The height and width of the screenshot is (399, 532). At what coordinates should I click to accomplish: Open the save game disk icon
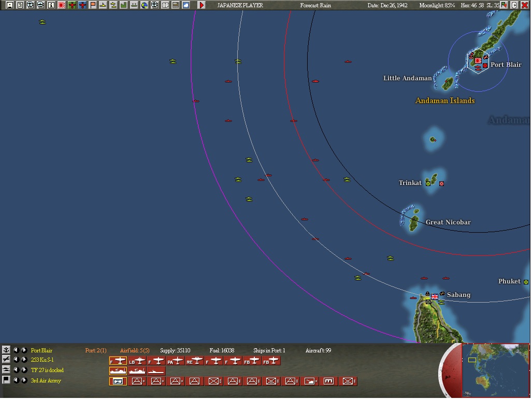[10, 5]
